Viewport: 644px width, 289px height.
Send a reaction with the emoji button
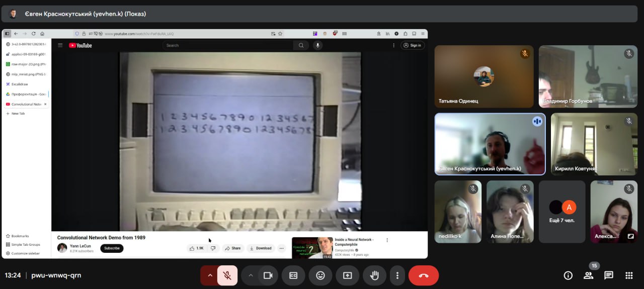pos(320,275)
